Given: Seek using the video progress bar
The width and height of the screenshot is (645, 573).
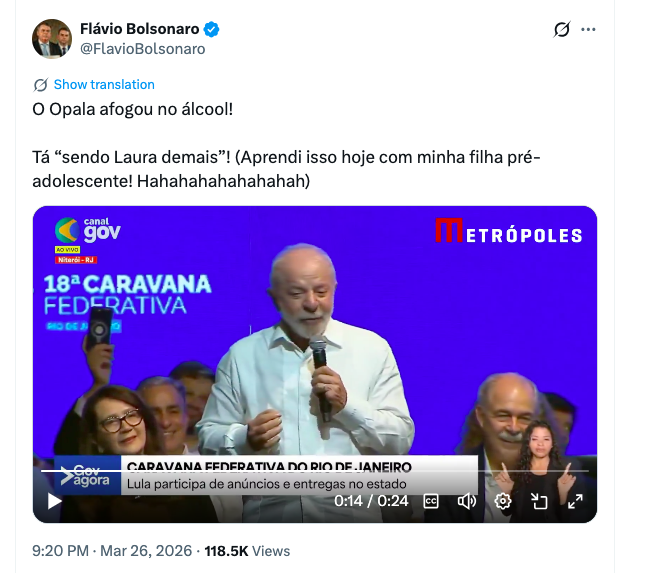Looking at the screenshot, I should [x=250, y=470].
